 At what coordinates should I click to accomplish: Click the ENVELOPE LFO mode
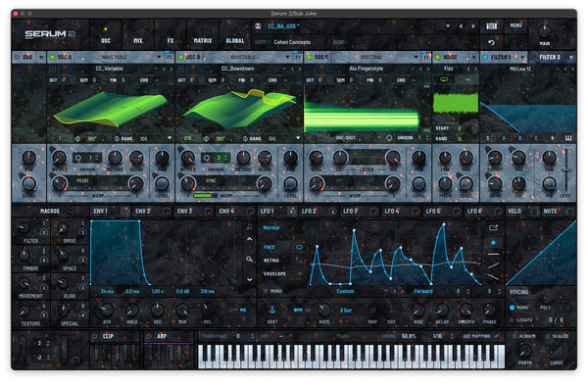coord(274,274)
